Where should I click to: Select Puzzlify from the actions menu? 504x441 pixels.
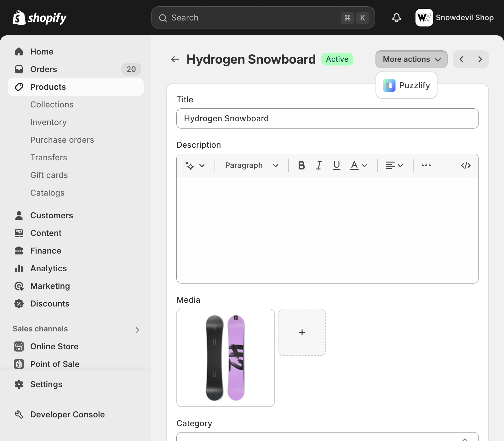click(406, 85)
